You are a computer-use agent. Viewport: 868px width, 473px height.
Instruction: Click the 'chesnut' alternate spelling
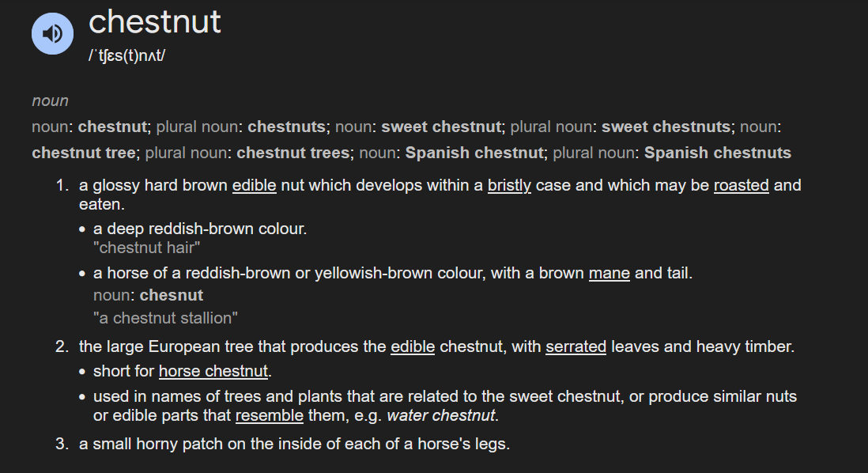(172, 295)
